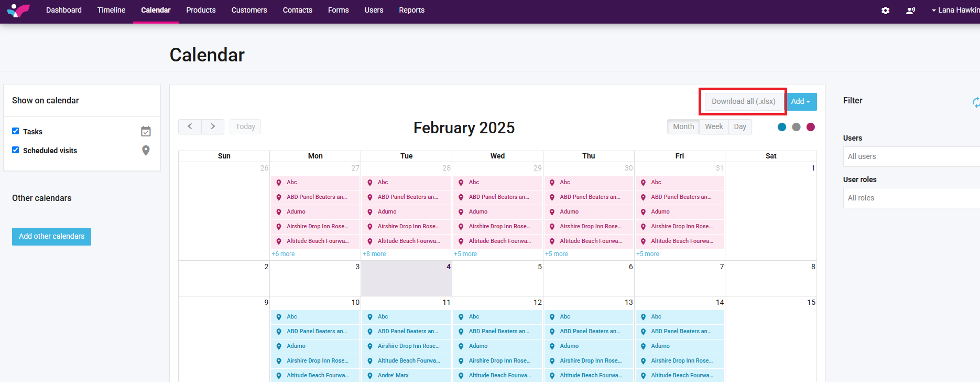This screenshot has width=980, height=382.
Task: Click Download all (.xlsx) button
Action: [x=743, y=101]
